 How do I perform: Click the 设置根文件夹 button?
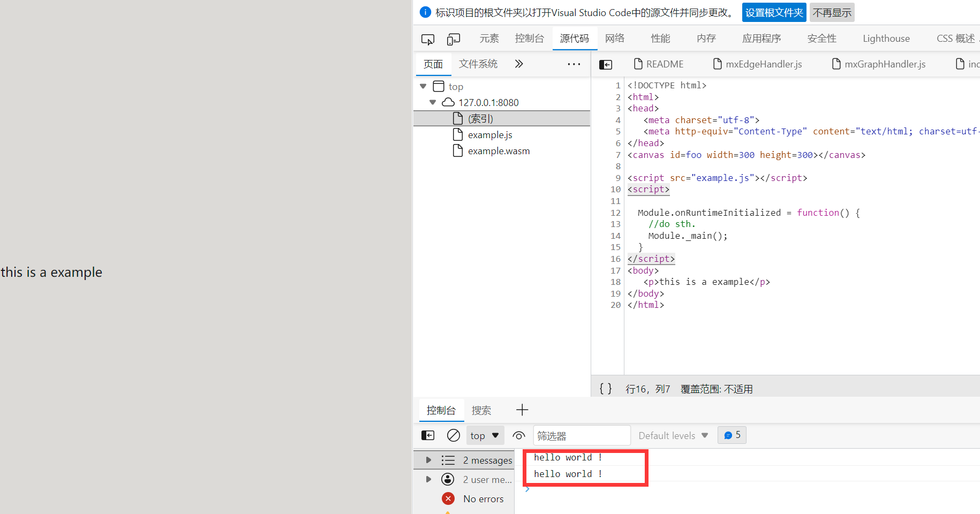774,12
